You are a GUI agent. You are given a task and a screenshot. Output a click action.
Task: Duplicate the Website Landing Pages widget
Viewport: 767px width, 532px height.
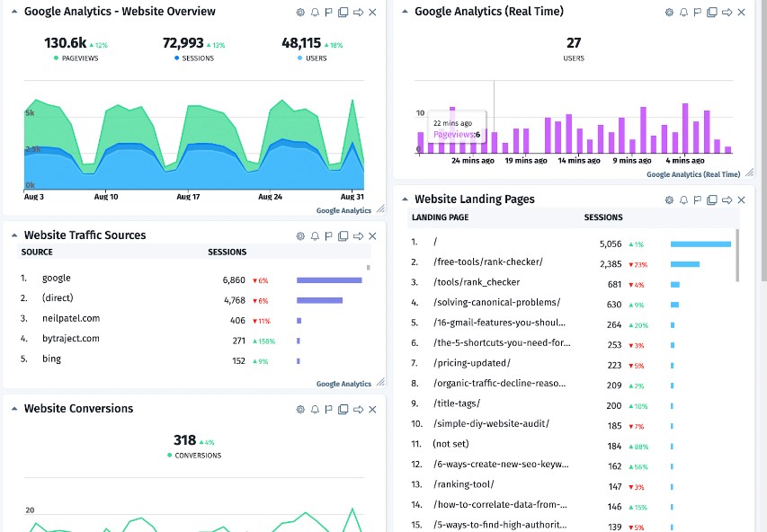[712, 200]
